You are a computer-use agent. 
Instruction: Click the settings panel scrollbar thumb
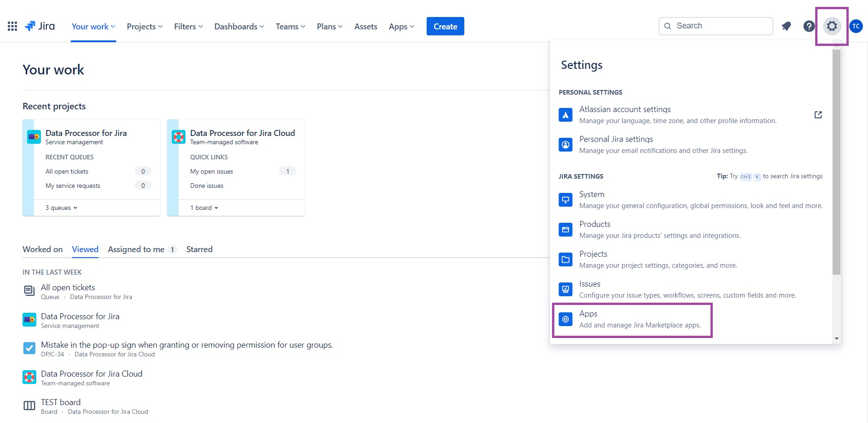pyautogui.click(x=836, y=162)
